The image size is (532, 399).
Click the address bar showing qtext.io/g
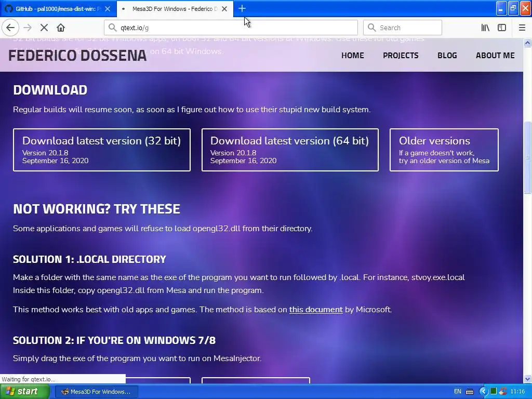click(x=231, y=28)
